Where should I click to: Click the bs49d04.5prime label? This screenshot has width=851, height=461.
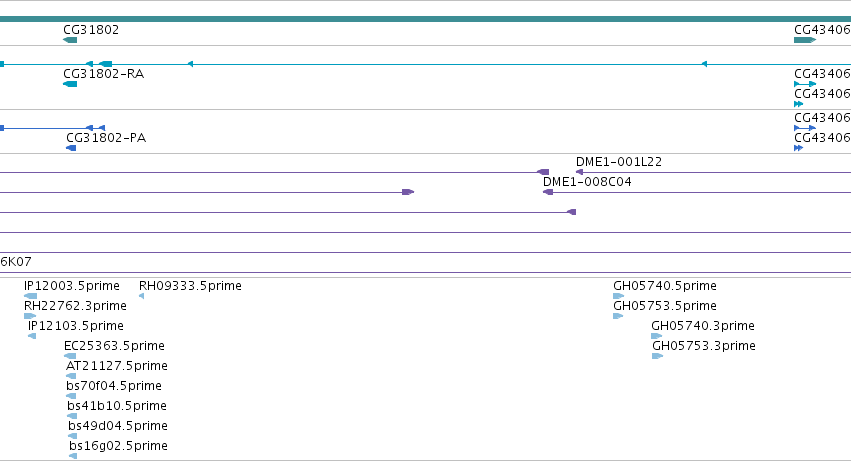pos(118,426)
